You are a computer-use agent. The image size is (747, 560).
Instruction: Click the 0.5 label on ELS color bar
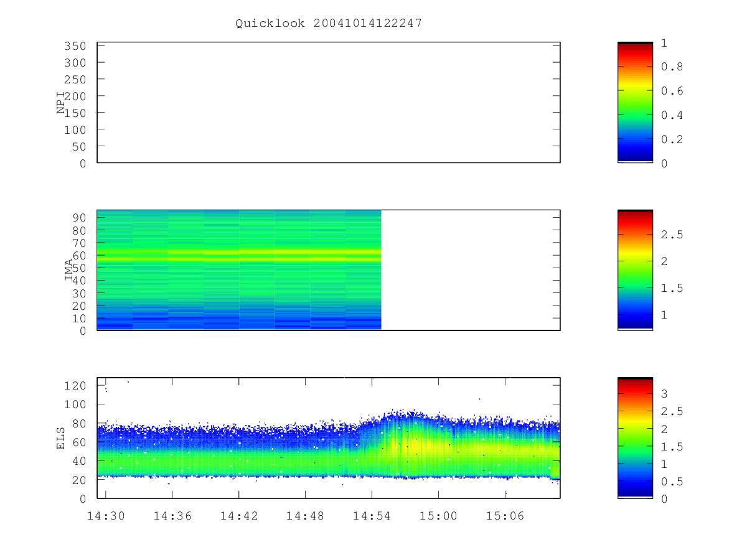tap(671, 482)
